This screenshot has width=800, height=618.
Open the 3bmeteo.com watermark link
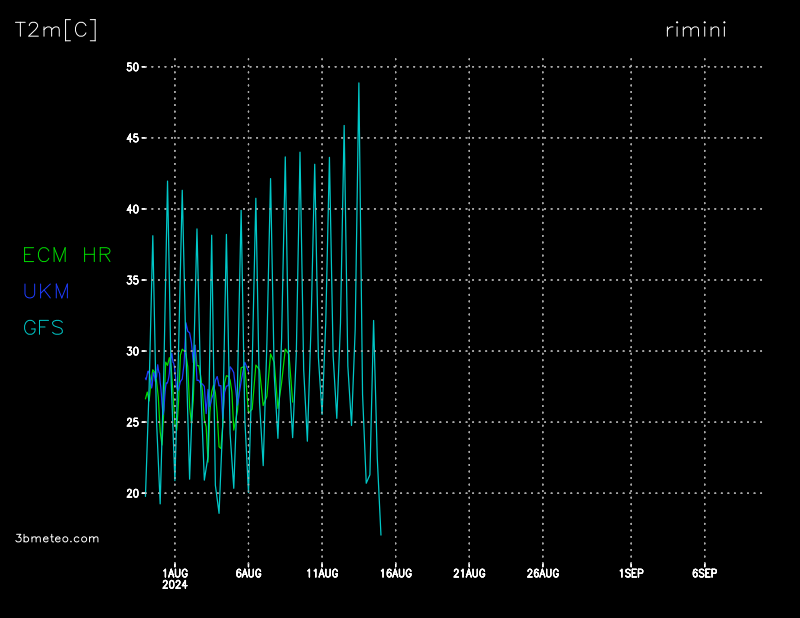tap(58, 538)
